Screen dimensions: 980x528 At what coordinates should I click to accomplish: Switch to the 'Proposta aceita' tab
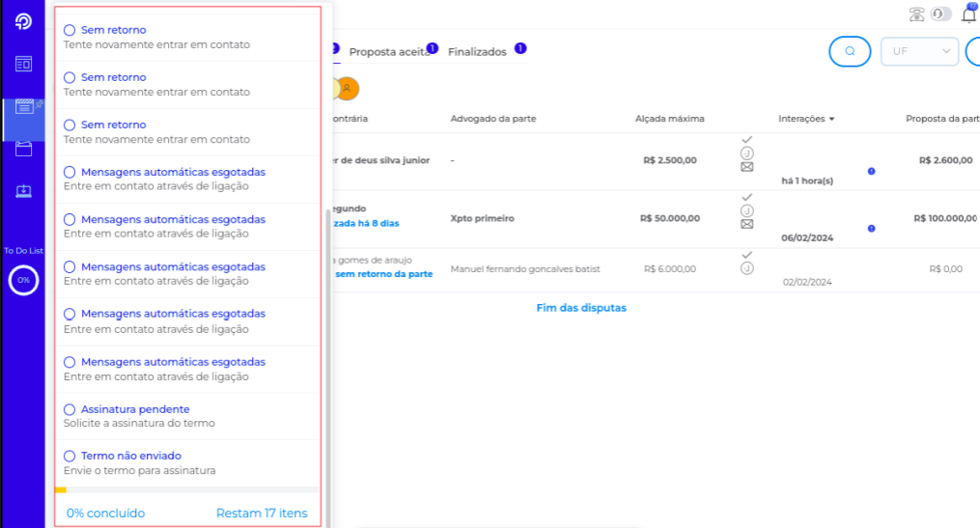388,52
